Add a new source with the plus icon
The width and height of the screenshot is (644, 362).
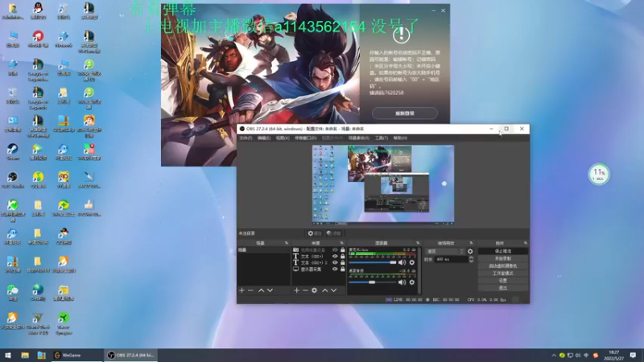[x=296, y=290]
